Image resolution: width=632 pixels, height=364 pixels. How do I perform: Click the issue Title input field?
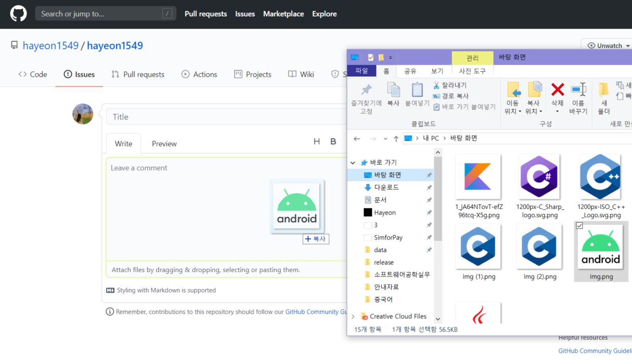coord(226,117)
